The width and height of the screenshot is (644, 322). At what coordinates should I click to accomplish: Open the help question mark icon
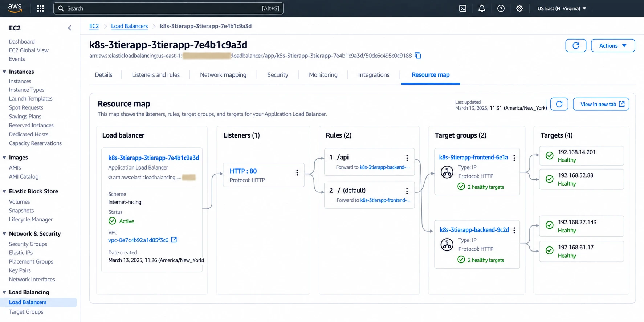pyautogui.click(x=501, y=8)
